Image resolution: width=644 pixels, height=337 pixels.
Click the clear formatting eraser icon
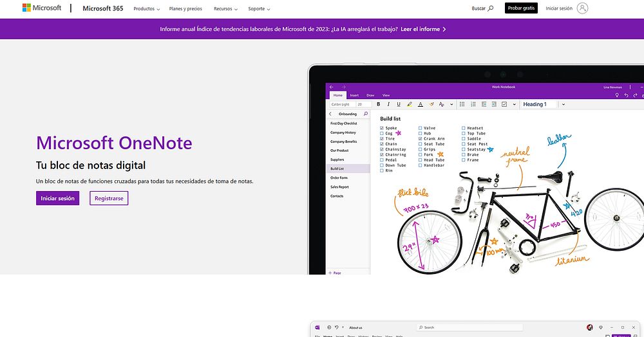coord(431,104)
